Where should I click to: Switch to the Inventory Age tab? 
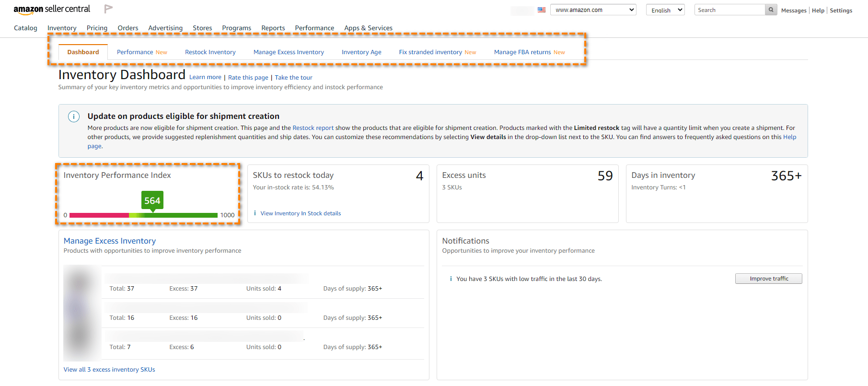pyautogui.click(x=361, y=52)
